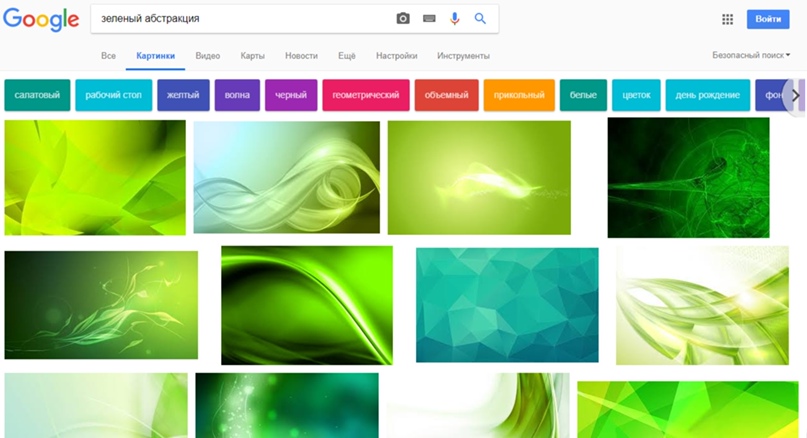Choose the объемный filter chip
Viewport: 807px width, 438px height.
click(446, 95)
